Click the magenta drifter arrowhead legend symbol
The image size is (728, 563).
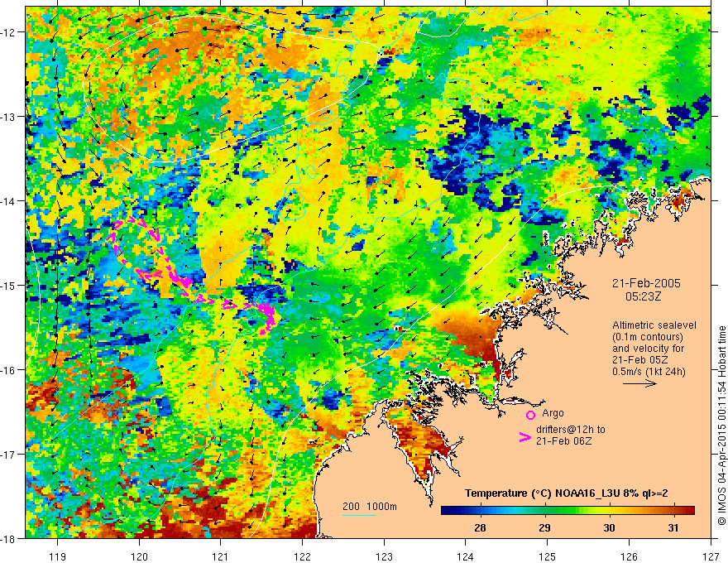(524, 436)
